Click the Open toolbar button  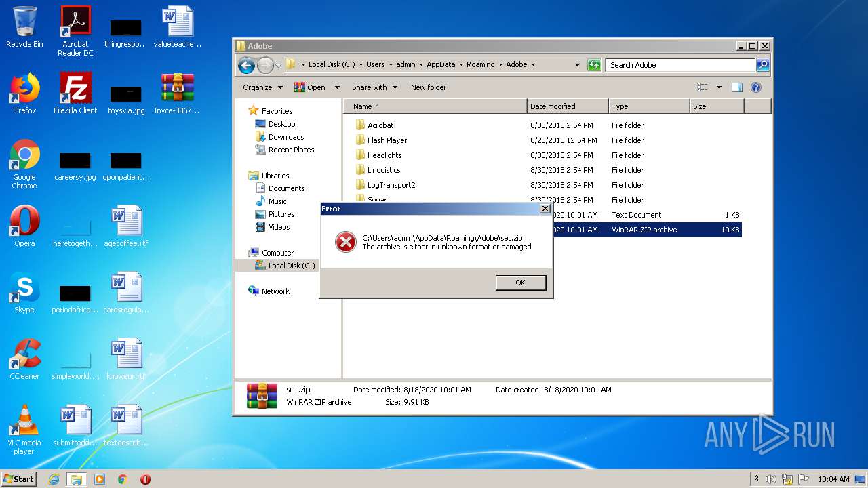pyautogui.click(x=310, y=87)
